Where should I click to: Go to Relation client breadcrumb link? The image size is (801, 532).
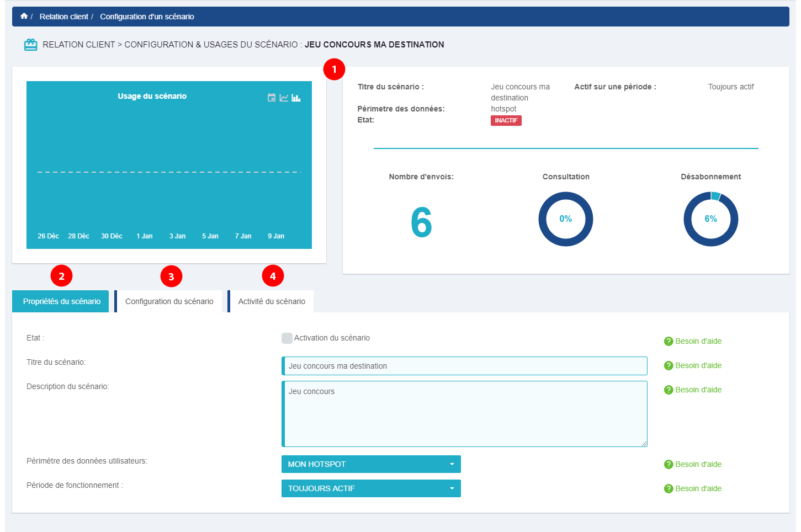(64, 17)
